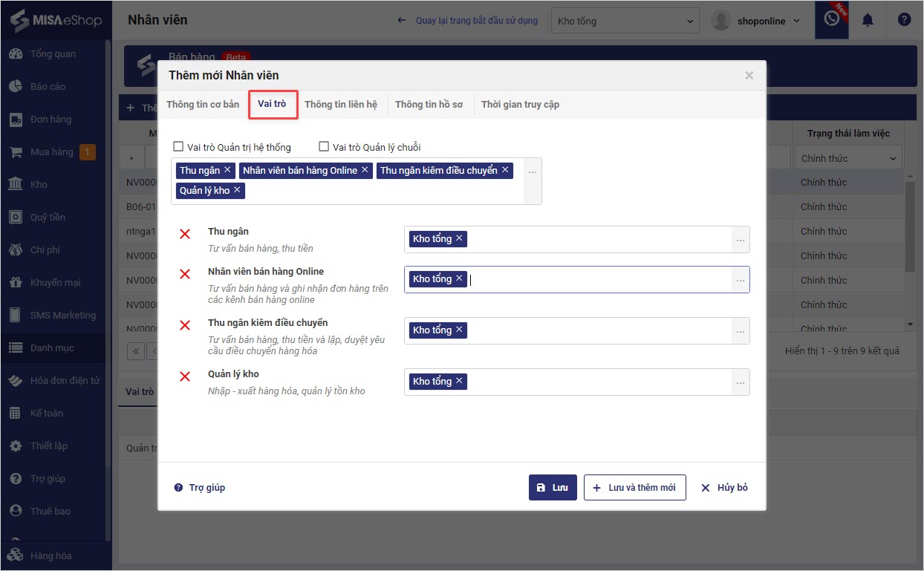924x571 pixels.
Task: Open Danh mục catalog section
Action: 51,348
